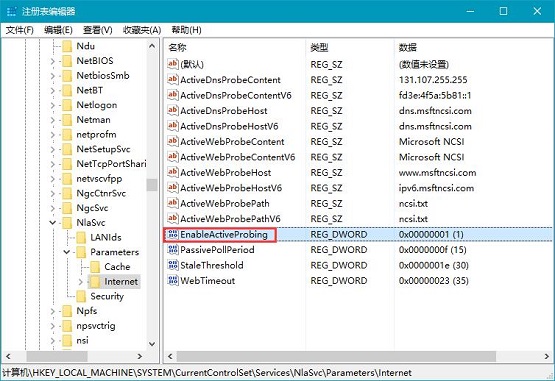The width and height of the screenshot is (555, 381).
Task: Click the ActiveWebProbeHostV6 string value icon
Action: (x=172, y=188)
